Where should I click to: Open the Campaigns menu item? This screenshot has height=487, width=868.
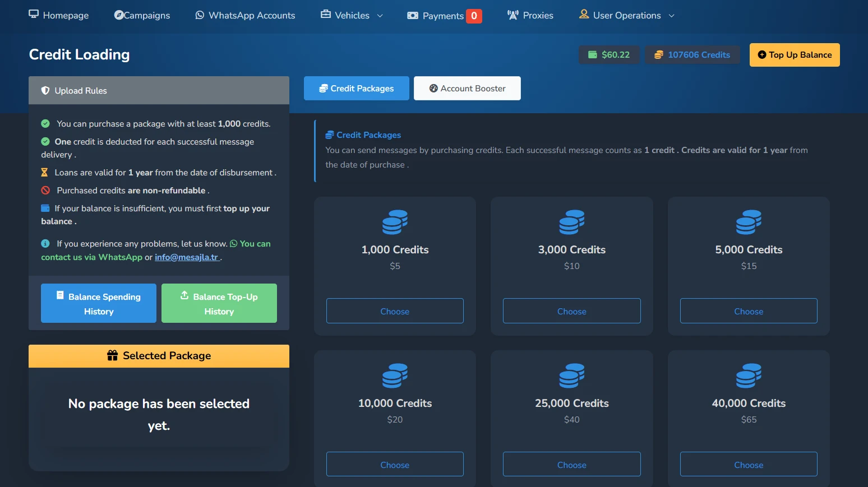[x=142, y=15]
